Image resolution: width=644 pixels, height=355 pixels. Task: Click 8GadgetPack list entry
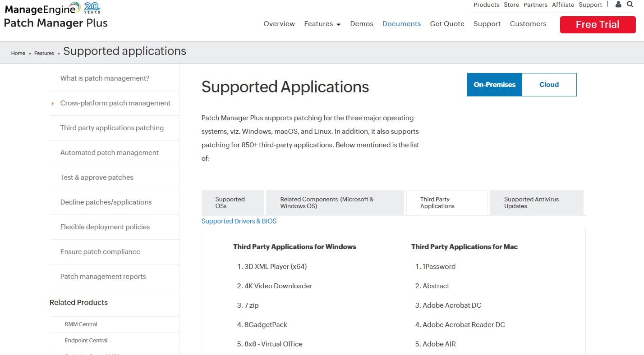266,325
